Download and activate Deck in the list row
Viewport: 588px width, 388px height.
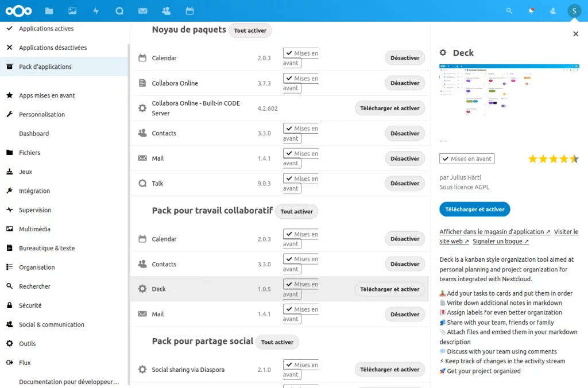pos(390,289)
